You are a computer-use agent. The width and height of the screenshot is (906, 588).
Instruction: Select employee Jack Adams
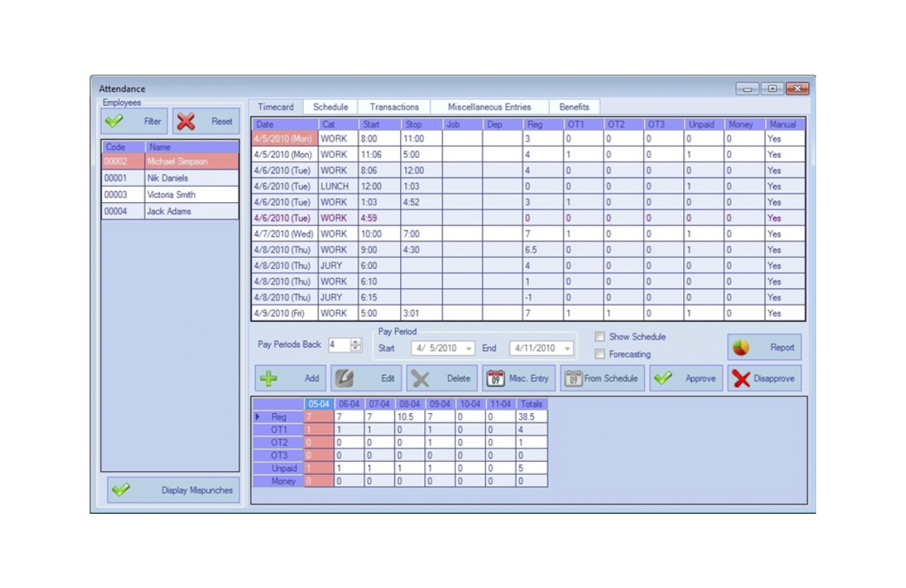170,211
